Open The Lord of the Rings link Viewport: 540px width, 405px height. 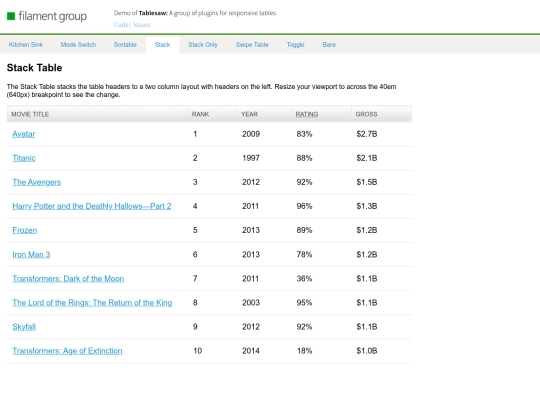coord(92,303)
